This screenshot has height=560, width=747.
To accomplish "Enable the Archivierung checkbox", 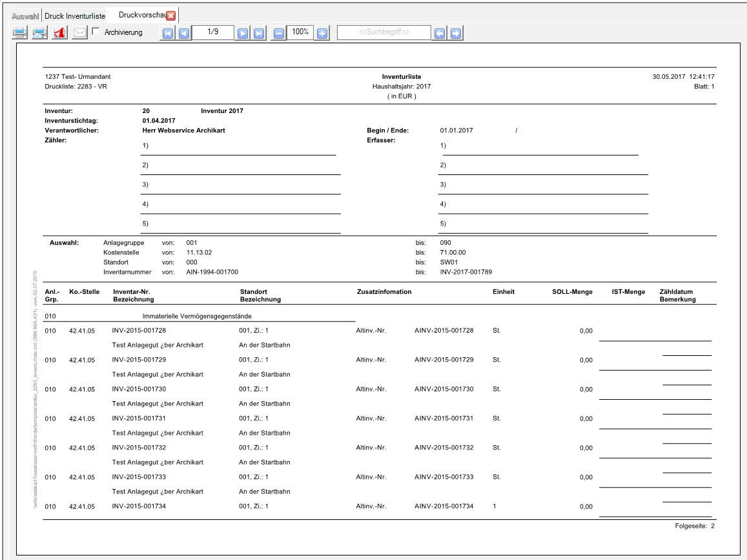I will click(96, 32).
